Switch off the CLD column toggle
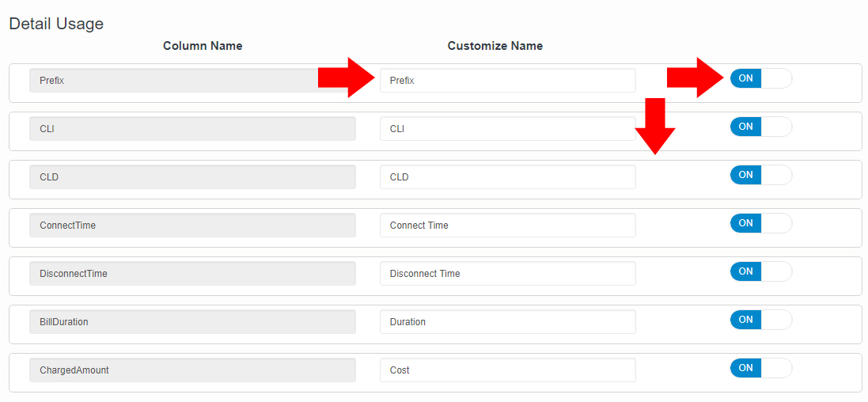The image size is (868, 402). pos(760,175)
